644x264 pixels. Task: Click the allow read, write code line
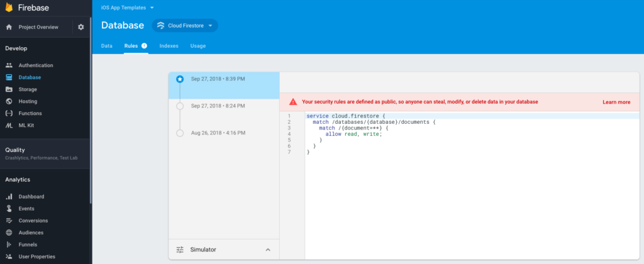point(353,134)
